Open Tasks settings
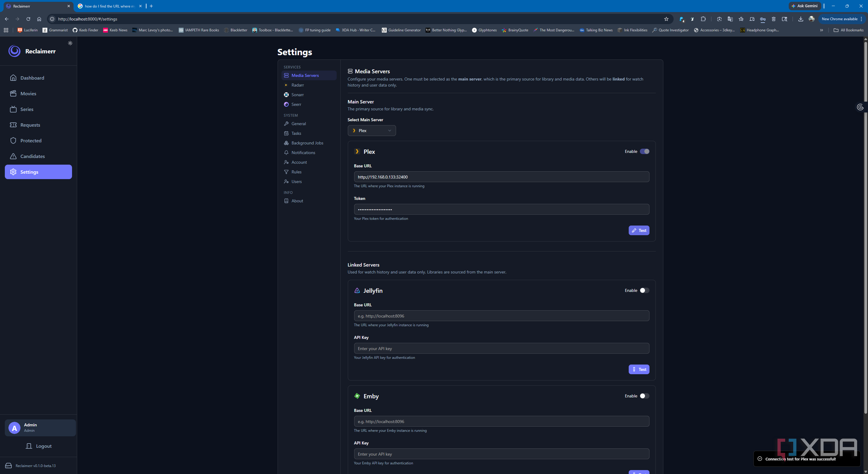This screenshot has height=474, width=868. [x=309, y=133]
